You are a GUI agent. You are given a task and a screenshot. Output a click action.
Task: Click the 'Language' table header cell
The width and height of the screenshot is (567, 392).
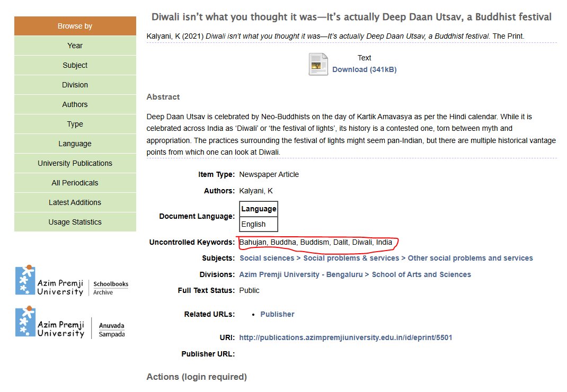259,209
